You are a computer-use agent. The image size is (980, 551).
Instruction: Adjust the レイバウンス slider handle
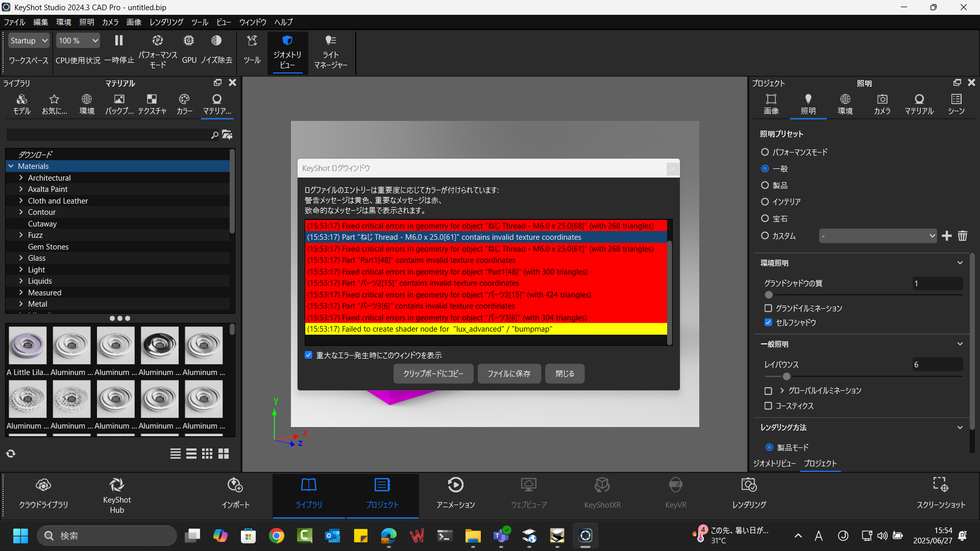787,377
